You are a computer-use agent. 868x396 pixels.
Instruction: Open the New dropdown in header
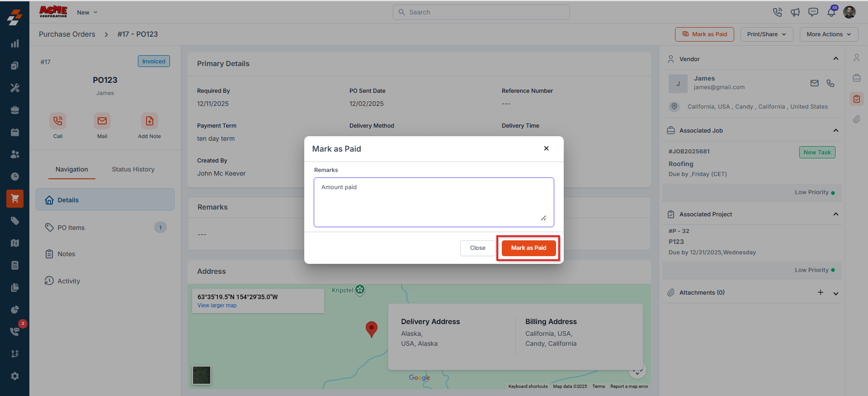(x=87, y=12)
